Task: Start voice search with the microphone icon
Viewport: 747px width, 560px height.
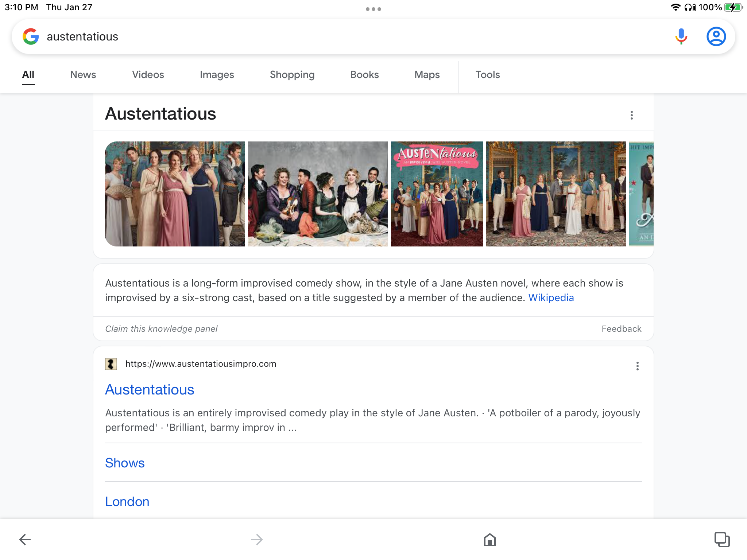Action: coord(681,36)
